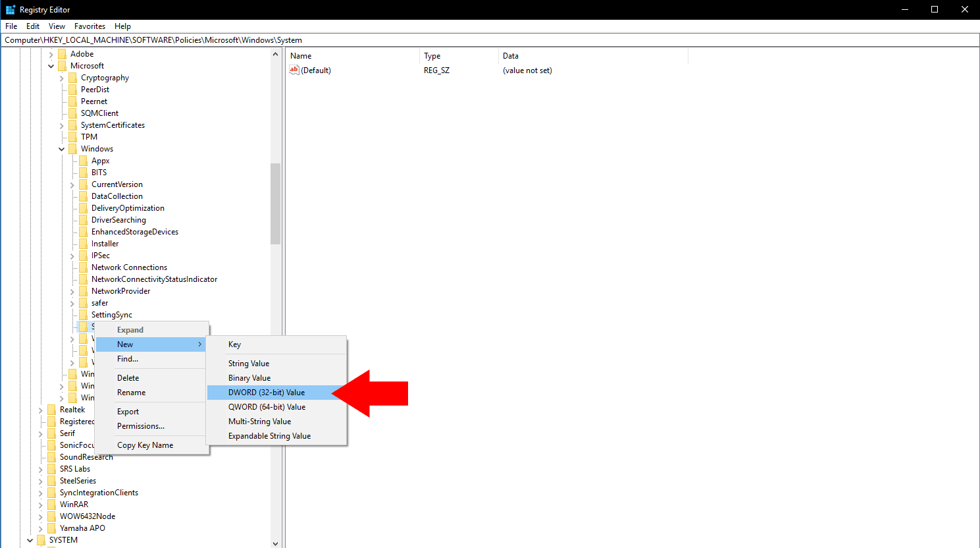This screenshot has height=548, width=980.
Task: Click the SYSTEM hive folder icon
Action: pyautogui.click(x=41, y=540)
